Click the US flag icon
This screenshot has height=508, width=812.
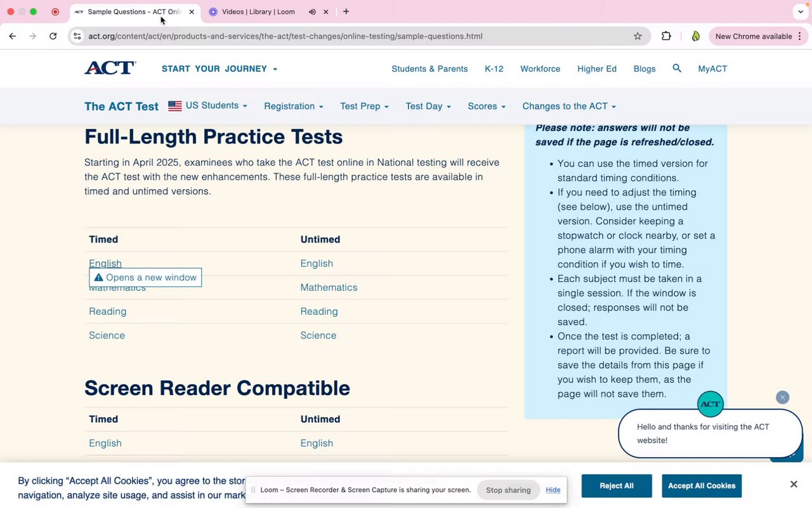click(175, 106)
